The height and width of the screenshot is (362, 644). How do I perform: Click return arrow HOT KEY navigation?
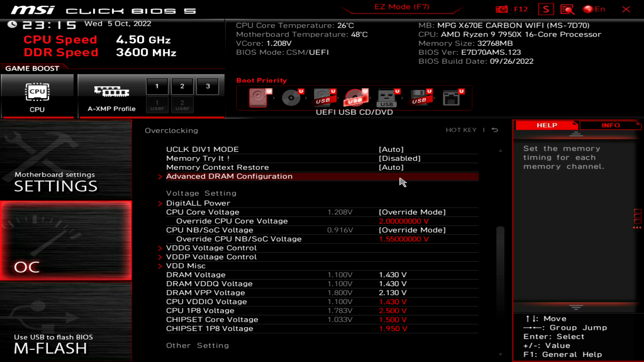[496, 129]
